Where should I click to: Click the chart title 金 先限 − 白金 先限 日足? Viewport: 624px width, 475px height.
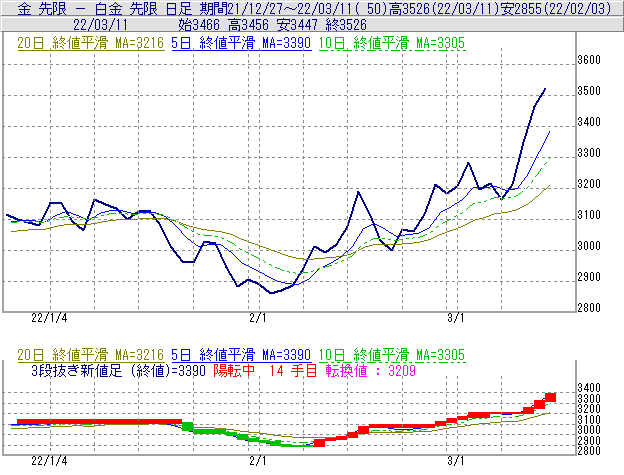(x=105, y=8)
